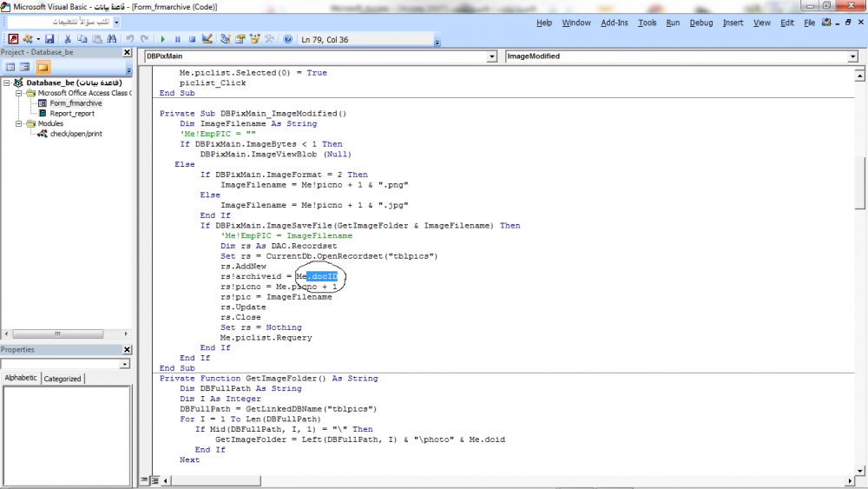Open the help question box dropdown arrow
The height and width of the screenshot is (489, 868).
pyautogui.click(x=116, y=22)
